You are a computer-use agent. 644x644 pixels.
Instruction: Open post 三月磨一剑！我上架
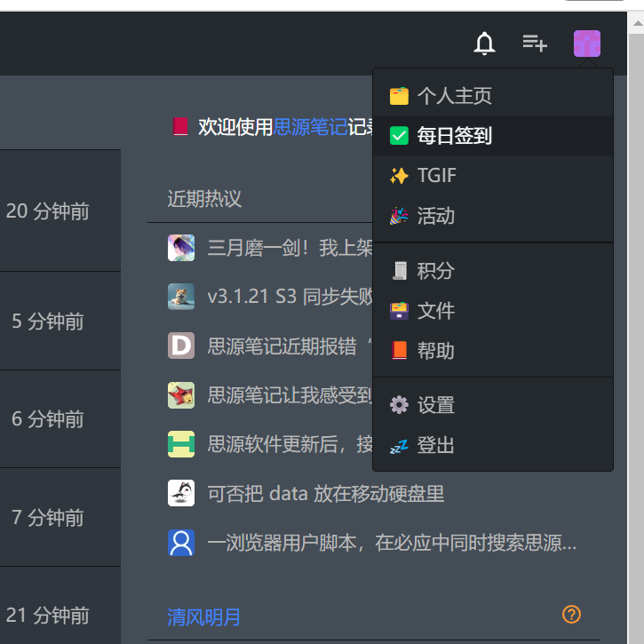[x=290, y=248]
